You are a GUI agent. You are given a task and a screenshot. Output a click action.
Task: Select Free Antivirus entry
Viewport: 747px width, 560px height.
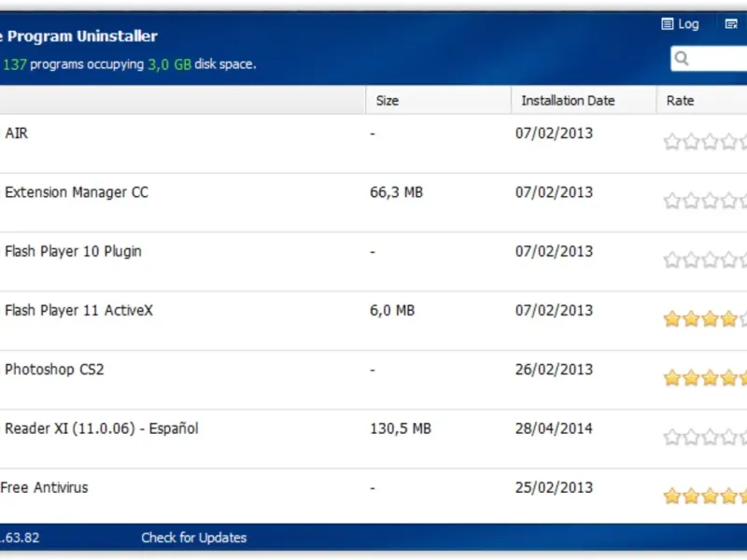373,497
